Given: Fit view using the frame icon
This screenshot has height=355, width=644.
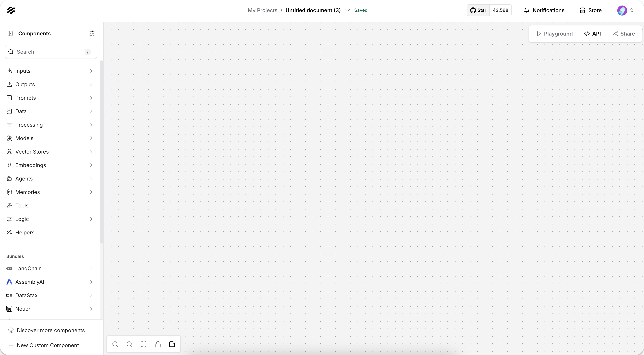Looking at the screenshot, I should pyautogui.click(x=143, y=344).
